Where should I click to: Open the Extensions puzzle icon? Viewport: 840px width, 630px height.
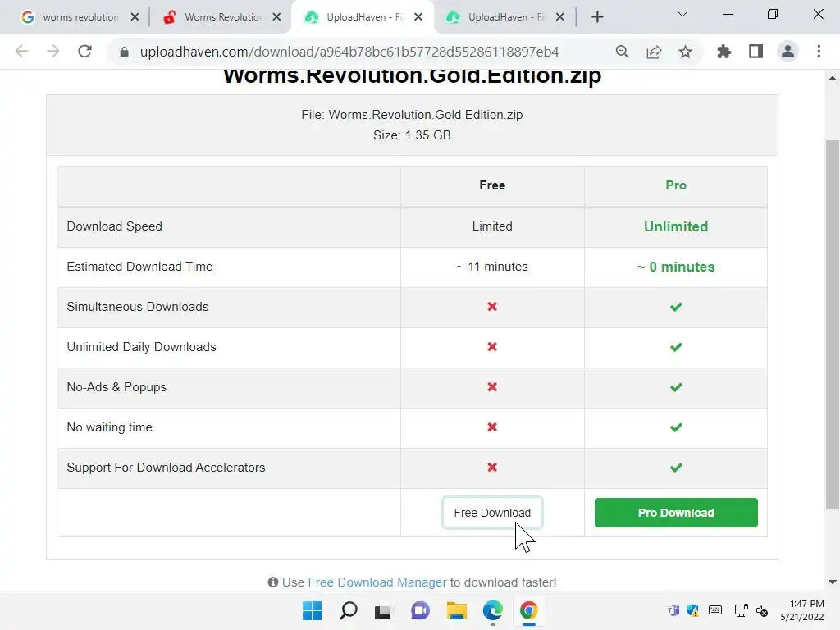[724, 52]
